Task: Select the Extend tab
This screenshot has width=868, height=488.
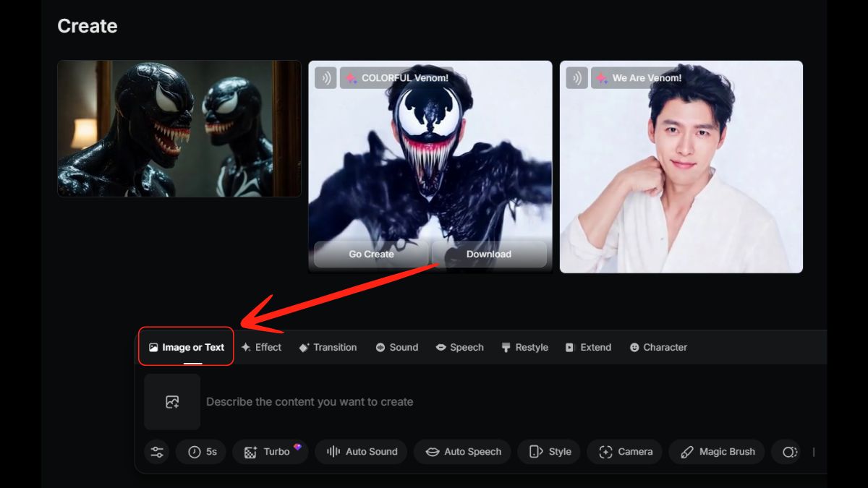Action: 588,347
